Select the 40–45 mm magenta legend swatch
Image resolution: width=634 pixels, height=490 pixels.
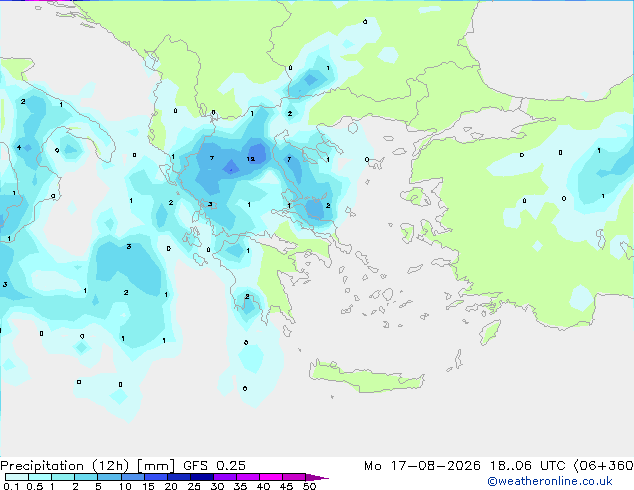click(271, 477)
